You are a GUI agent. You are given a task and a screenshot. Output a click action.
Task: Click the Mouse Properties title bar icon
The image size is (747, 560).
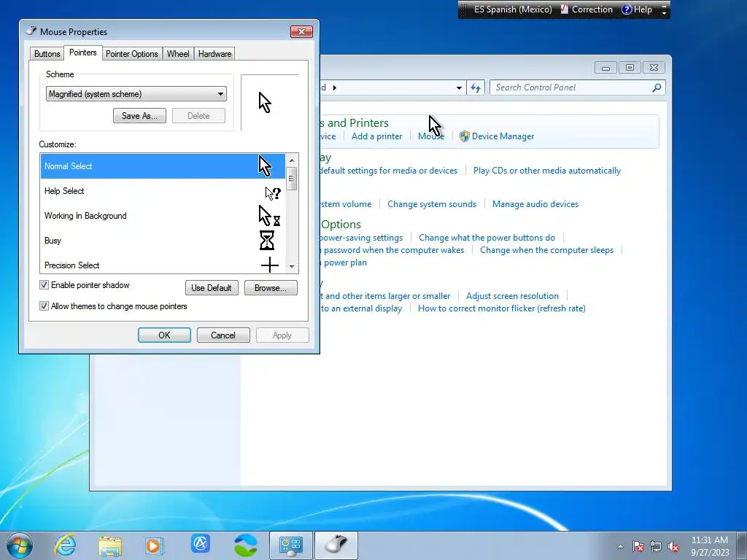click(31, 31)
